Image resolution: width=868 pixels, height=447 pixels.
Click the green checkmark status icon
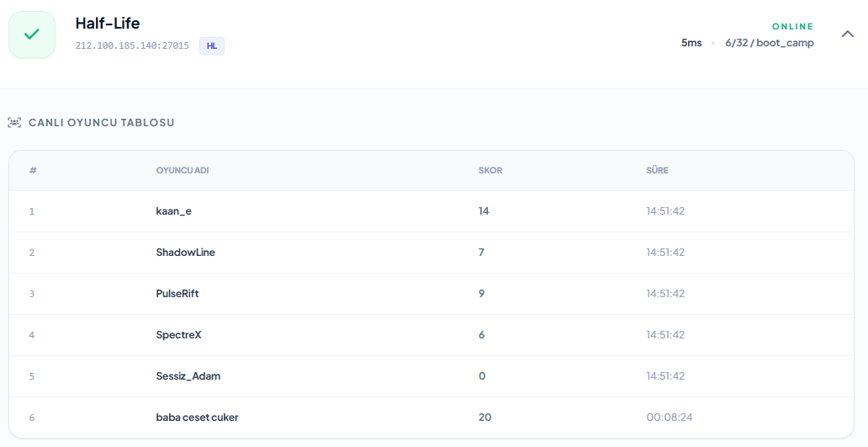pyautogui.click(x=32, y=35)
